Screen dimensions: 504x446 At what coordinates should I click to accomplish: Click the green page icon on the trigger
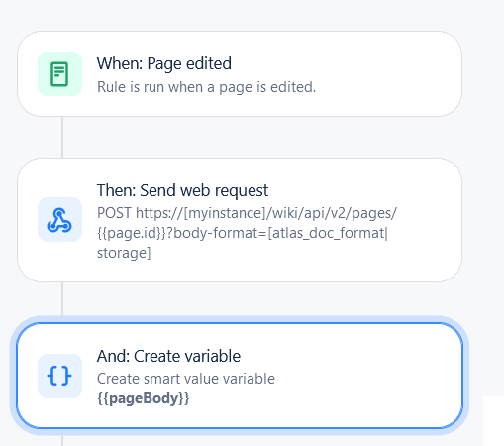(x=59, y=74)
